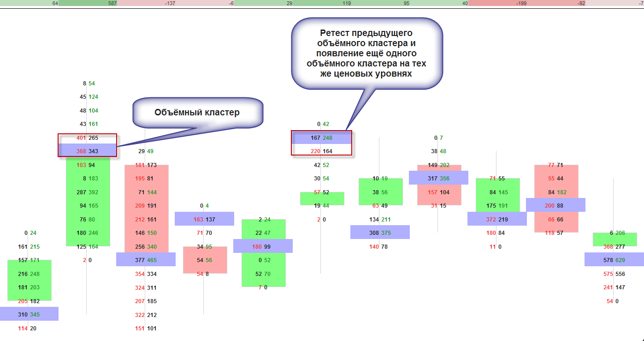Viewport: 644px width, 341px height.
Task: Click the blue 200 88 cluster row
Action: tap(555, 205)
